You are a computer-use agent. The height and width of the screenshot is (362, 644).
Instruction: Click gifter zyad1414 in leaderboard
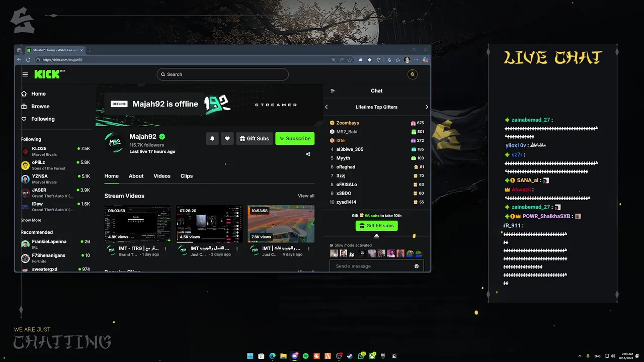pos(346,202)
